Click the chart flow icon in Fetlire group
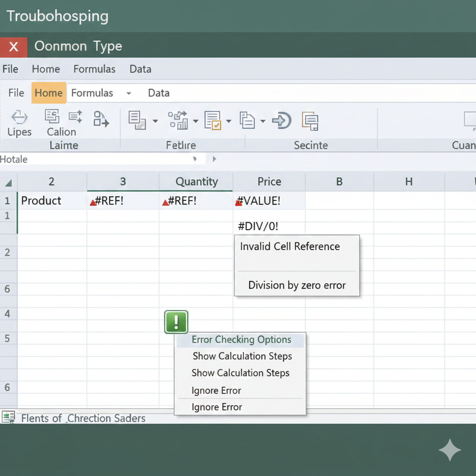The image size is (476, 476). pyautogui.click(x=178, y=120)
